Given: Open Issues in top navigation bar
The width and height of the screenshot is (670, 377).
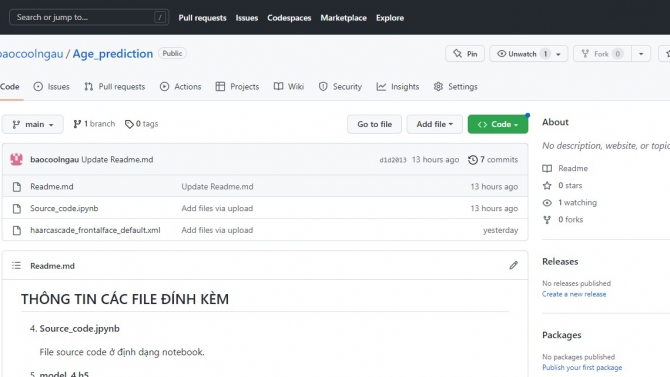Looking at the screenshot, I should tap(247, 18).
